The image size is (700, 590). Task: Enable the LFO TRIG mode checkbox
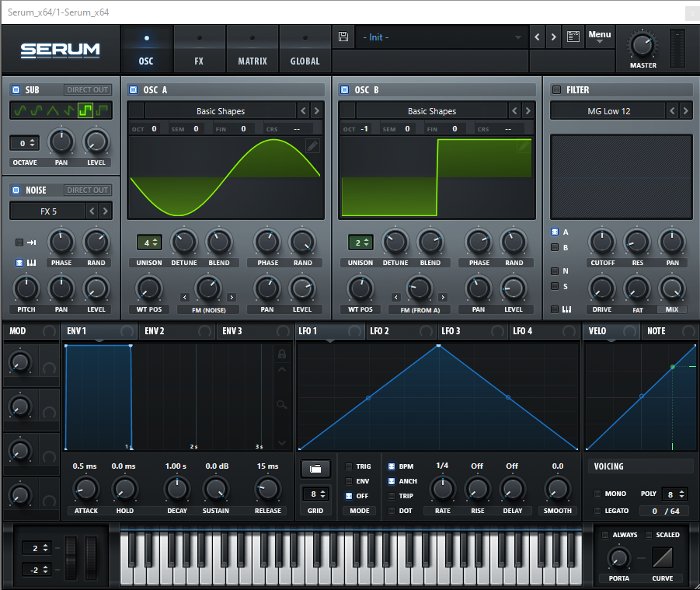(349, 466)
